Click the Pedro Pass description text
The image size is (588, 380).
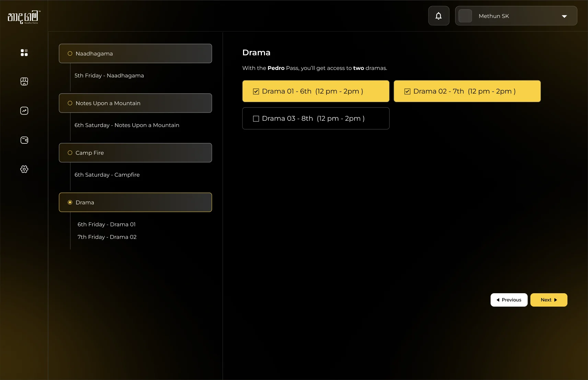tap(315, 68)
